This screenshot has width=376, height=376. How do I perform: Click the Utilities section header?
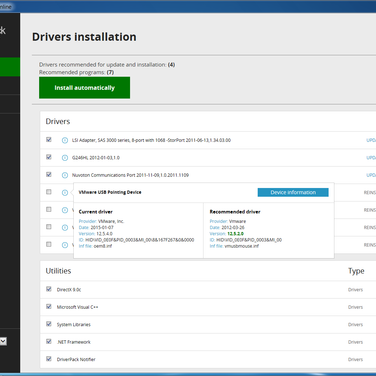pyautogui.click(x=58, y=271)
